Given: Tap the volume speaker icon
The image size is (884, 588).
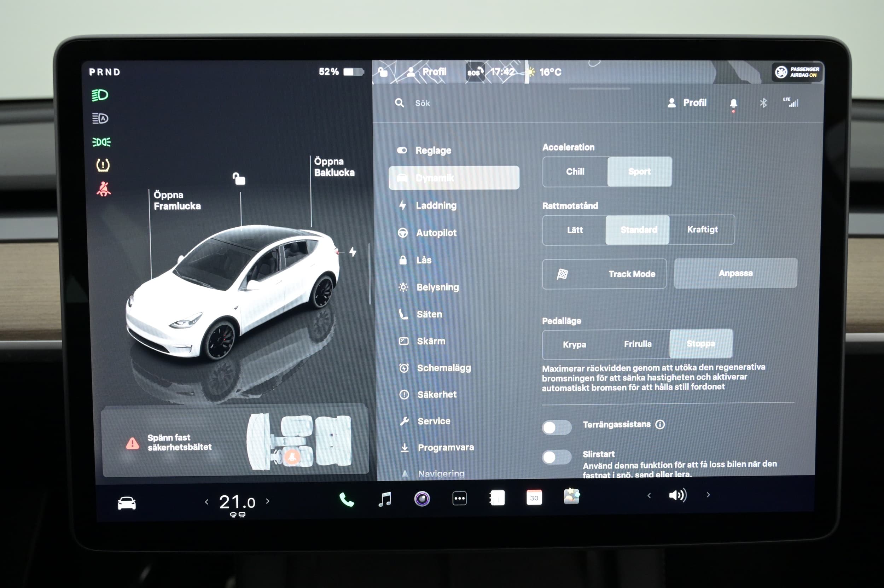Looking at the screenshot, I should click(x=678, y=495).
